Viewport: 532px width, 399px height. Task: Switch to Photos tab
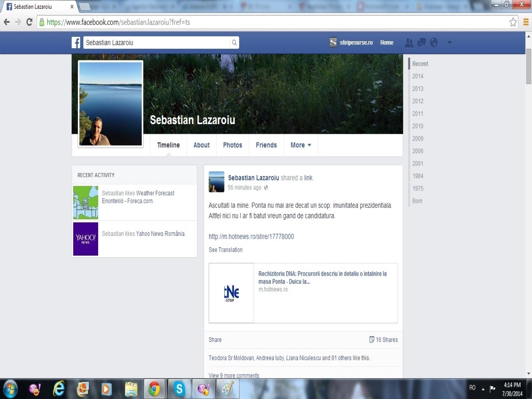coord(232,145)
